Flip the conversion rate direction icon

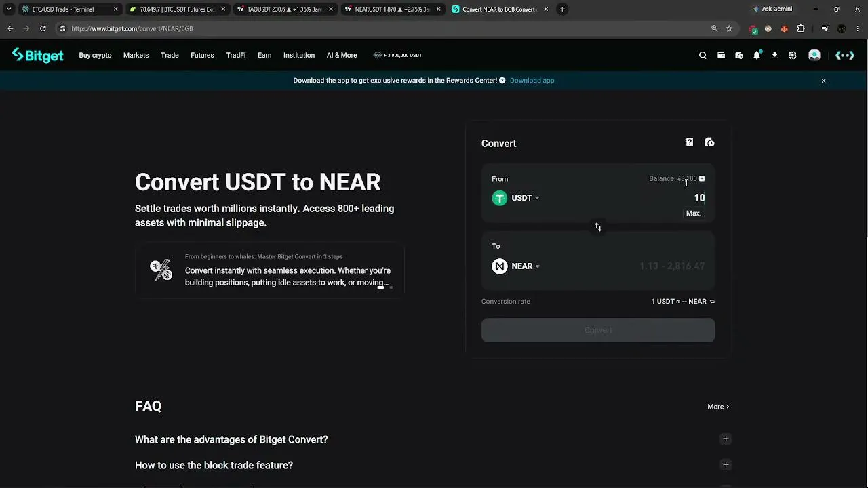pyautogui.click(x=712, y=302)
